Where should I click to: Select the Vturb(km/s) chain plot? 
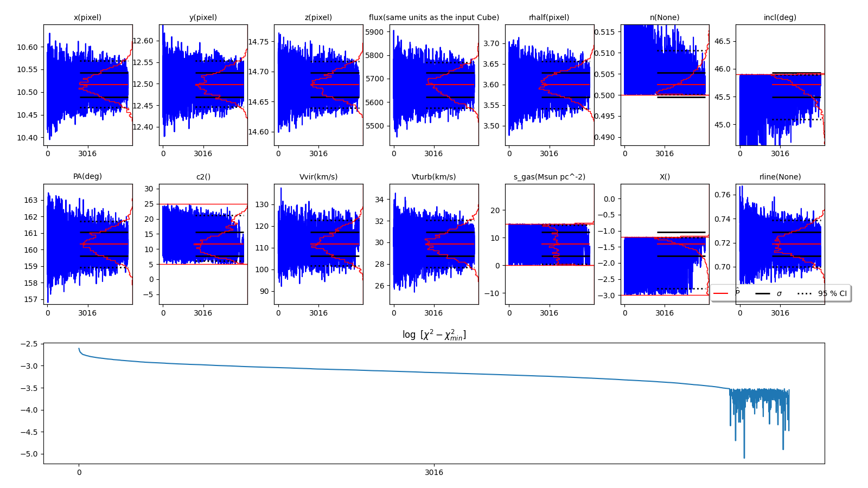coord(433,244)
